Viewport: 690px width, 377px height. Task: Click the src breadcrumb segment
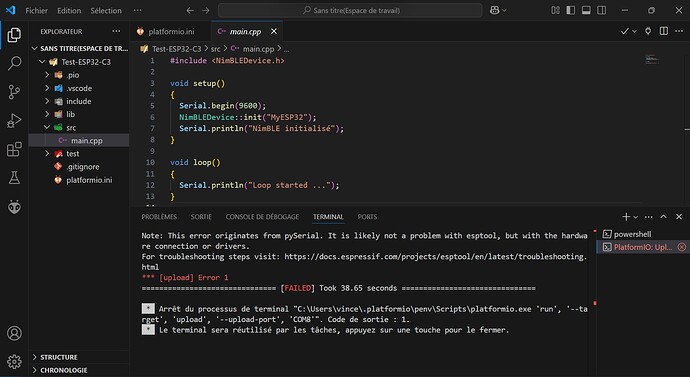coord(215,49)
